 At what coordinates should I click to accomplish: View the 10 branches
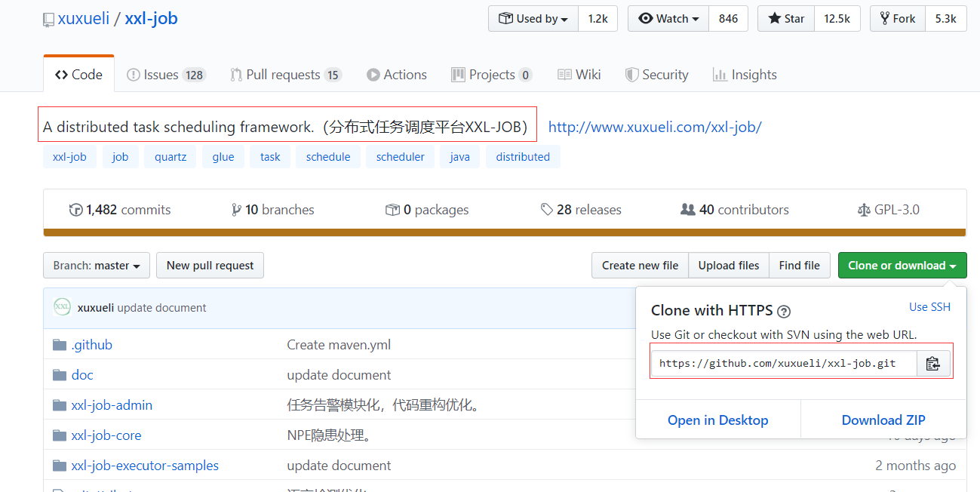pyautogui.click(x=273, y=210)
